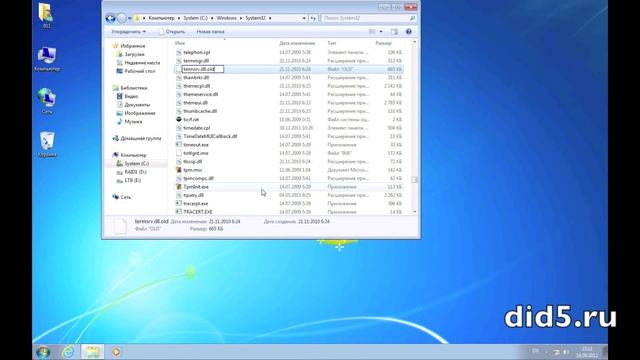The height and width of the screenshot is (360, 640).
Task: Select the tpm.msc file icon
Action: point(179,170)
